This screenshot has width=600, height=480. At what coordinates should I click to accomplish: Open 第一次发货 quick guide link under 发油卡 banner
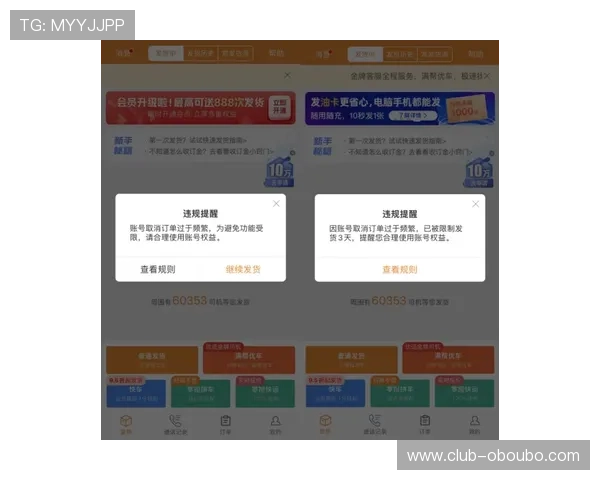click(397, 141)
